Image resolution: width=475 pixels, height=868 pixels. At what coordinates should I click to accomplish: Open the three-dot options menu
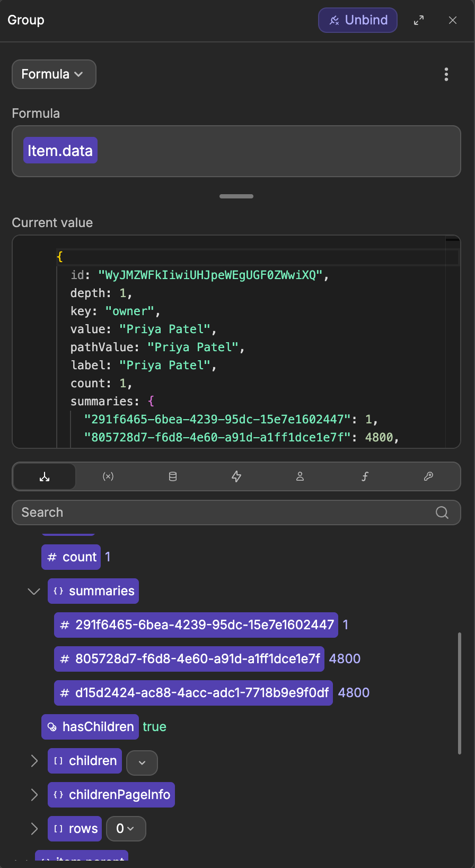[446, 74]
